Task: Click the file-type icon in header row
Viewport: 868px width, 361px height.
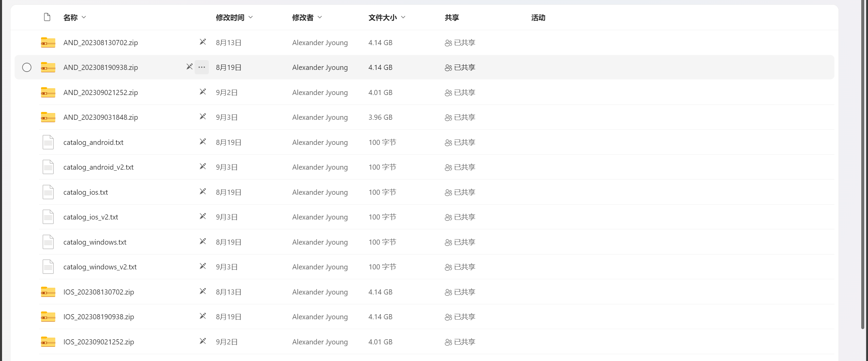Action: coord(47,17)
